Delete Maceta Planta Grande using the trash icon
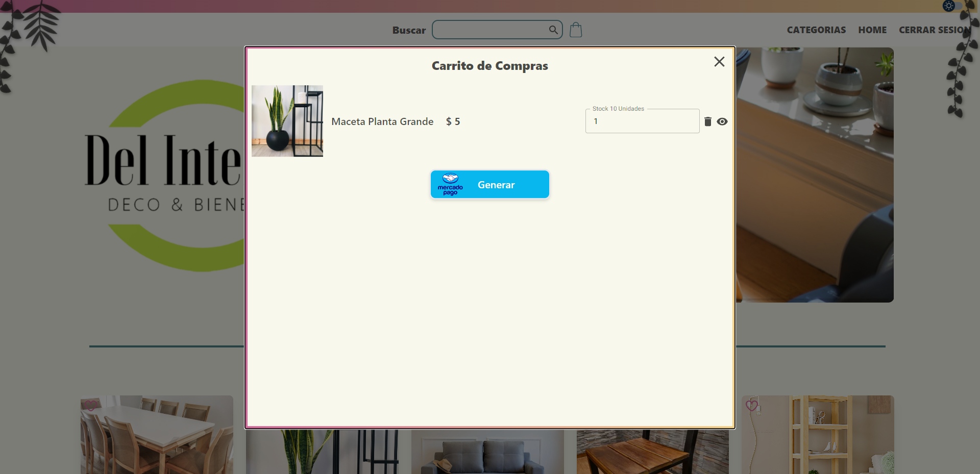This screenshot has width=980, height=474. click(708, 121)
